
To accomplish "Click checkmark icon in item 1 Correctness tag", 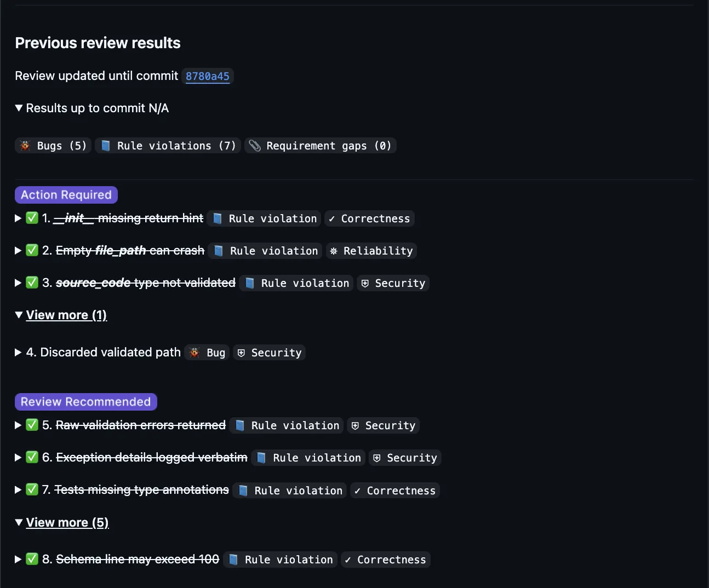I will coord(332,218).
